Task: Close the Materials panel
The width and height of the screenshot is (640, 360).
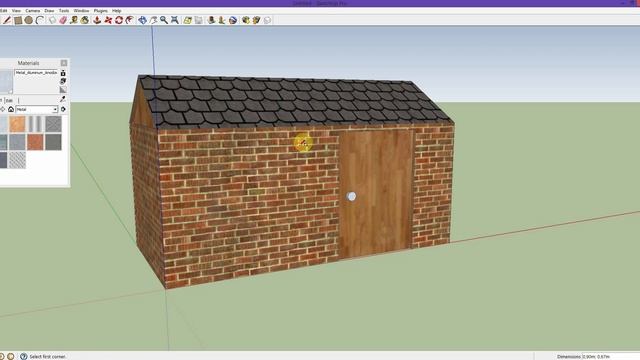Action: 64,63
